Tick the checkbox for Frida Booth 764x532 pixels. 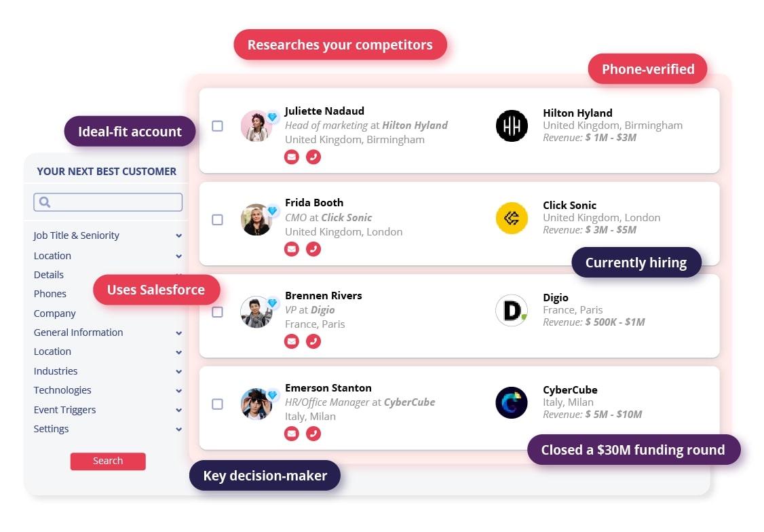pos(217,220)
